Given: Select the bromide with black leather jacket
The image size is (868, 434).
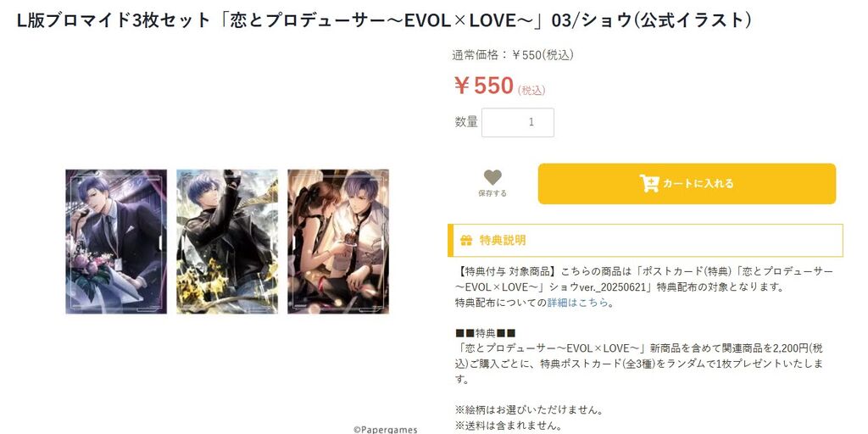Looking at the screenshot, I should [x=227, y=242].
